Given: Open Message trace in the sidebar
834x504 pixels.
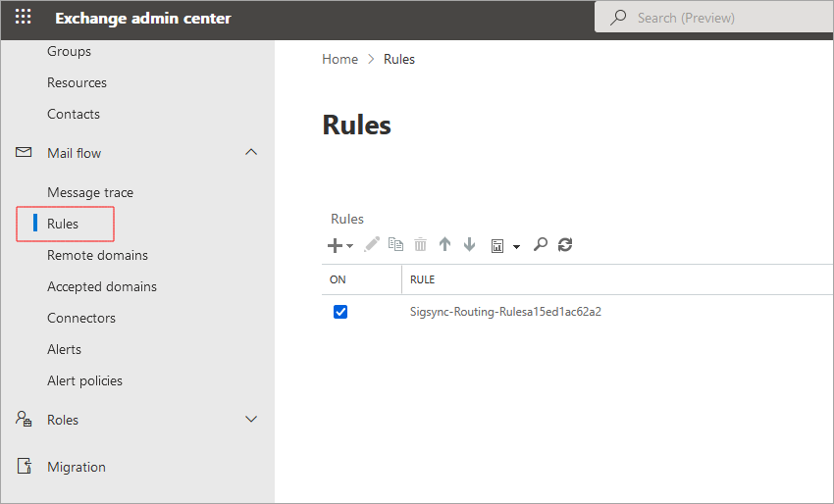Looking at the screenshot, I should coord(90,192).
